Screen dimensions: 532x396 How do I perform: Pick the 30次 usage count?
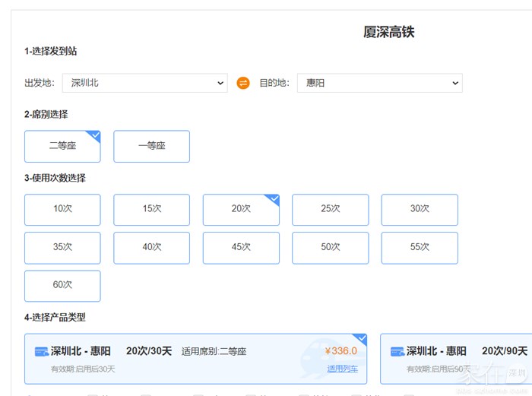coord(420,209)
